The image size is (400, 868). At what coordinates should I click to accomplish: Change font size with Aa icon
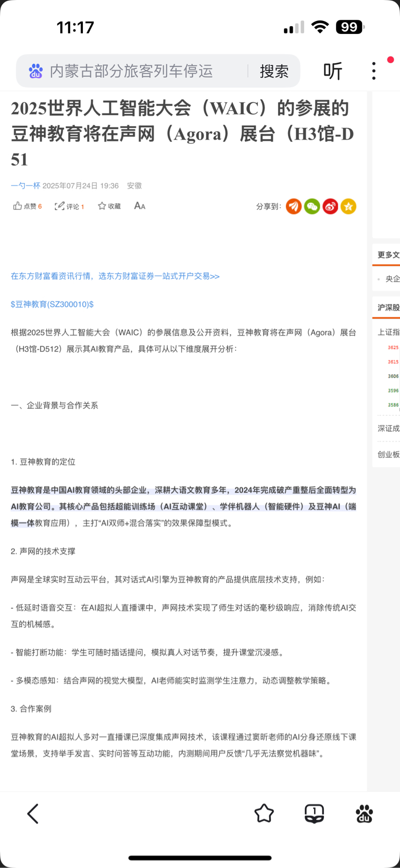(x=140, y=206)
